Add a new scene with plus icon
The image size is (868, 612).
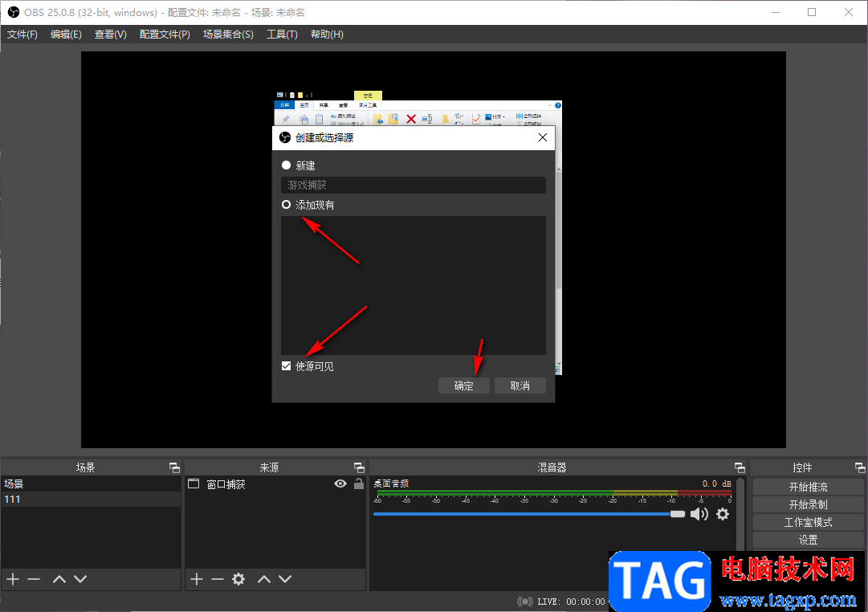14,579
